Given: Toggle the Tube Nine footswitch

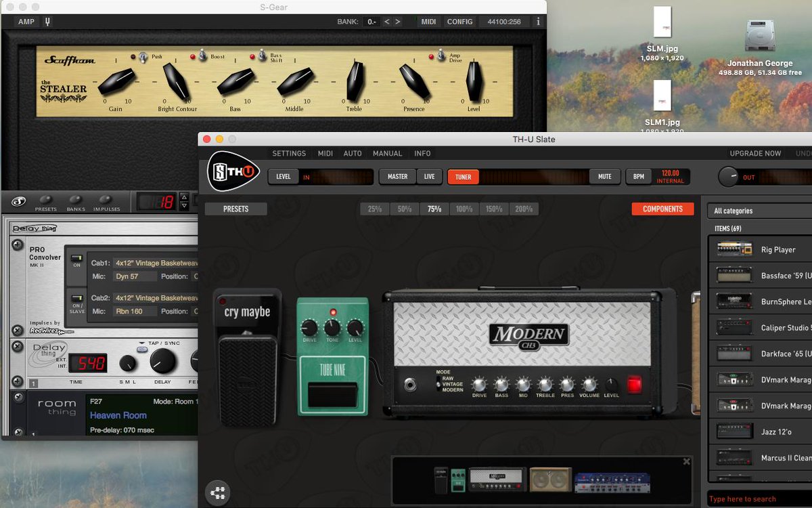Looking at the screenshot, I should coord(332,394).
